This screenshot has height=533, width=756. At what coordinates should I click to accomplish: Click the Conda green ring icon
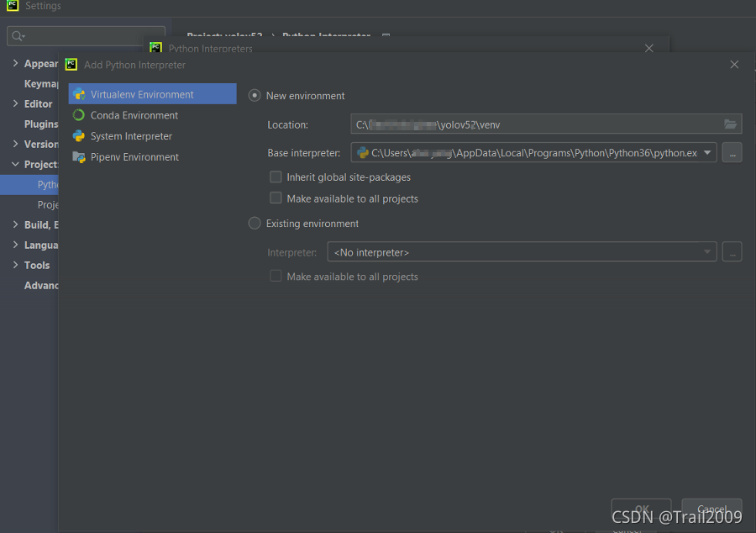pos(79,115)
